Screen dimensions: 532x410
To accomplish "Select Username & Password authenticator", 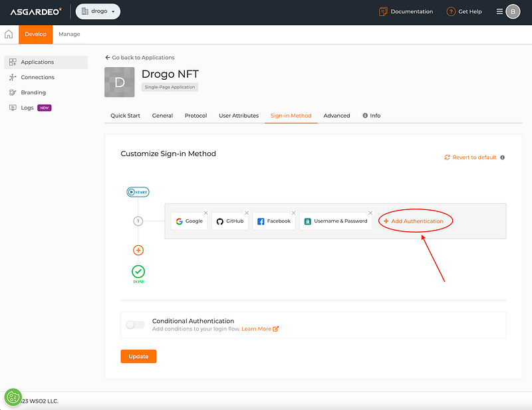I will click(x=336, y=221).
